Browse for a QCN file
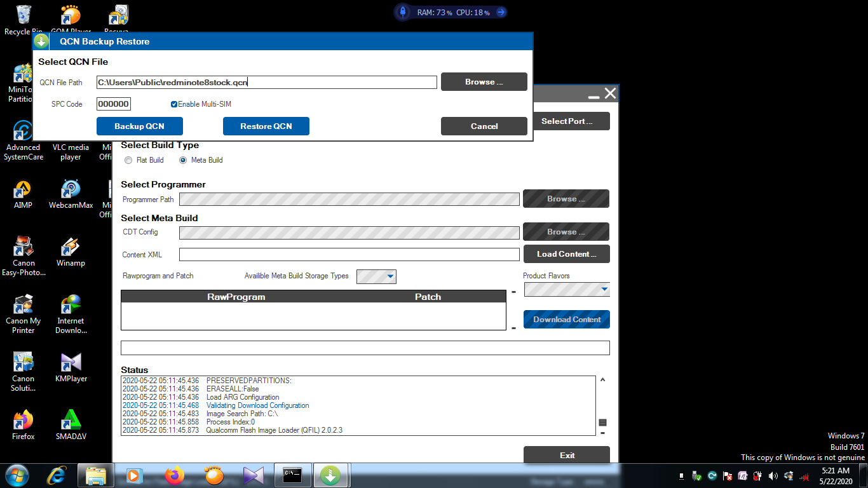Image resolution: width=868 pixels, height=488 pixels. pos(484,81)
